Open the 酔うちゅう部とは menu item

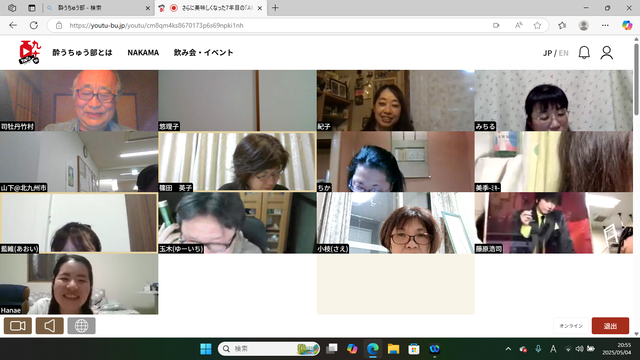click(82, 52)
